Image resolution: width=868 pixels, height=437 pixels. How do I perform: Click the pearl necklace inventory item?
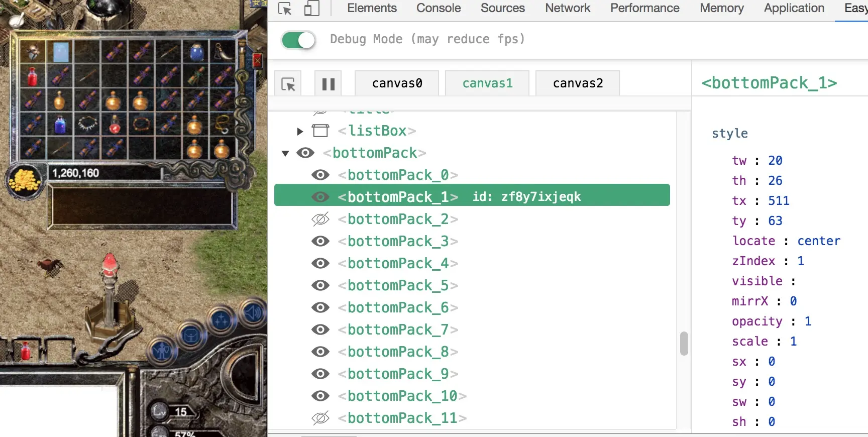point(87,124)
